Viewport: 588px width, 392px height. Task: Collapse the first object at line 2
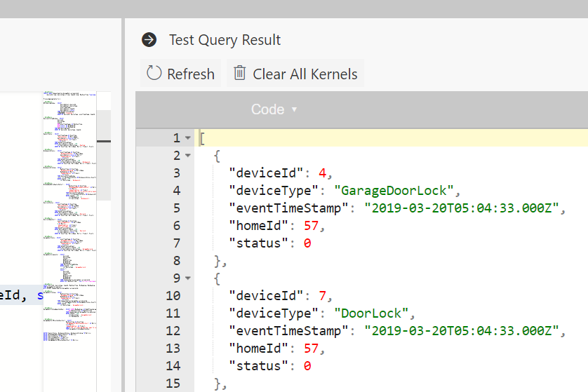pos(188,155)
